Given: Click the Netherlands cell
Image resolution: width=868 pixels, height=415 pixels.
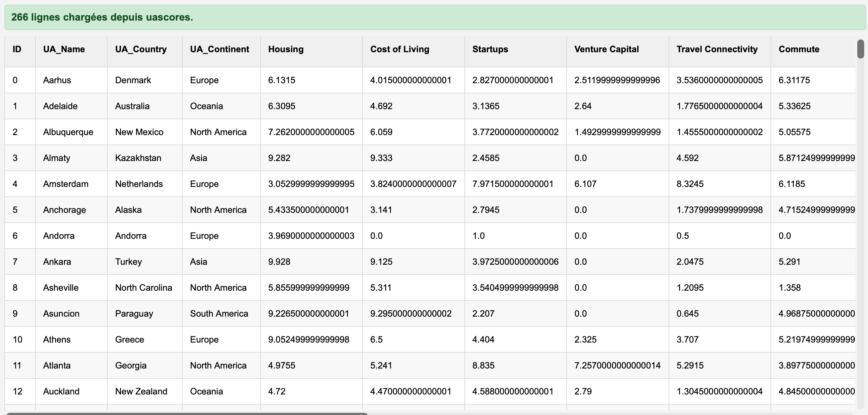Looking at the screenshot, I should (145, 184).
